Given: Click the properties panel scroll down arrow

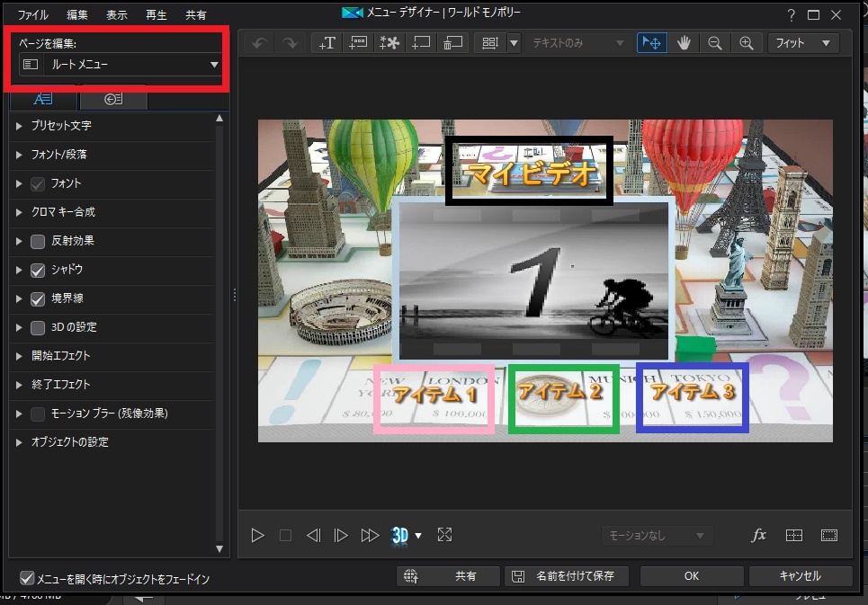Looking at the screenshot, I should pyautogui.click(x=219, y=549).
